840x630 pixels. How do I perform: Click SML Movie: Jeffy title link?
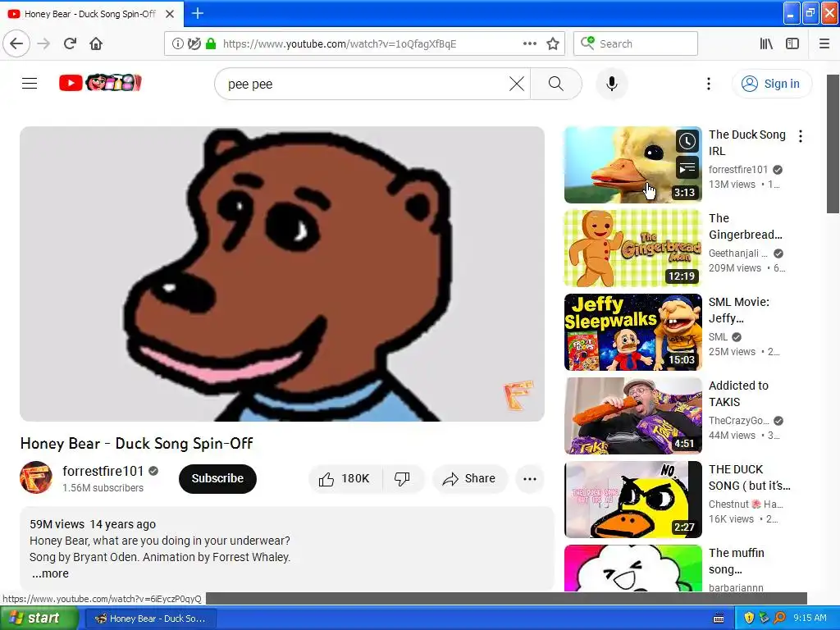coord(739,310)
